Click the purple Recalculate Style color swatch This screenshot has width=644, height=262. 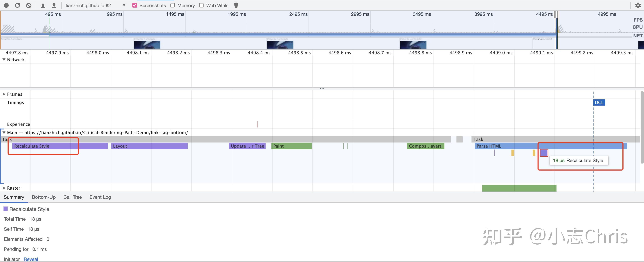(6, 209)
